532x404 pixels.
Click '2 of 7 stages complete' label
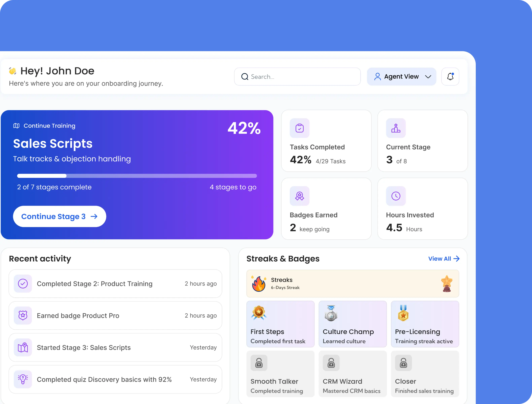pyautogui.click(x=54, y=187)
